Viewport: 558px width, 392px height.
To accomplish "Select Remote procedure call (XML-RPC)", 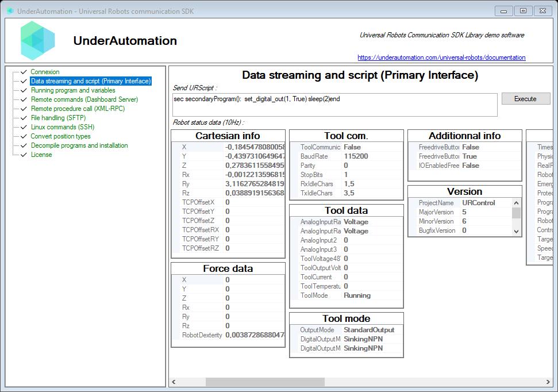I will 78,109.
